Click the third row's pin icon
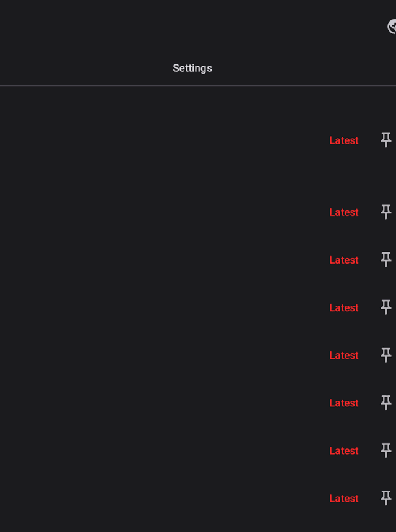 coord(385,260)
